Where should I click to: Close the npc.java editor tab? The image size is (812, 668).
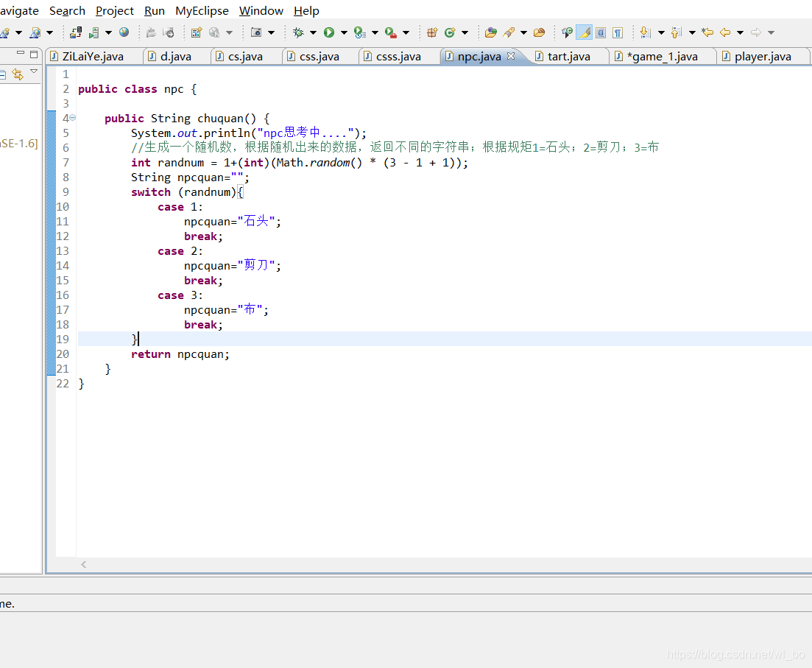(511, 56)
